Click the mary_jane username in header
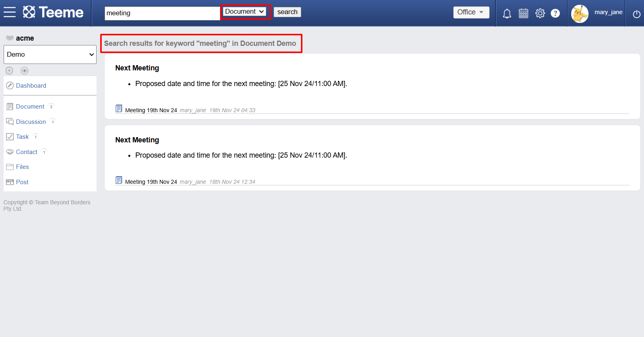The width and height of the screenshot is (644, 337). 608,12
